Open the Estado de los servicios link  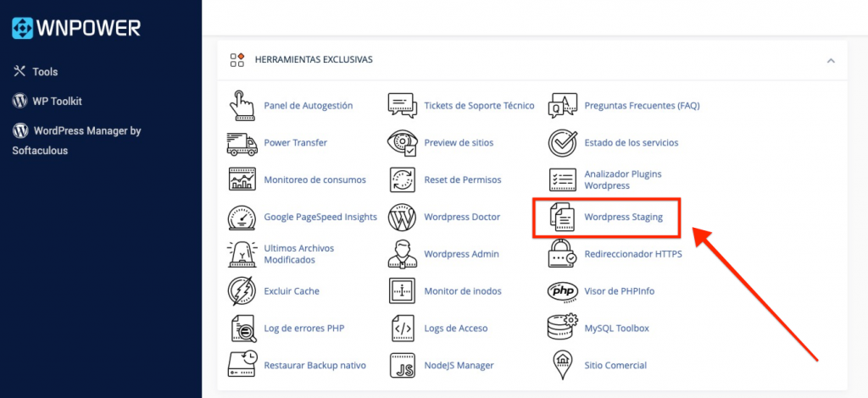coord(632,142)
